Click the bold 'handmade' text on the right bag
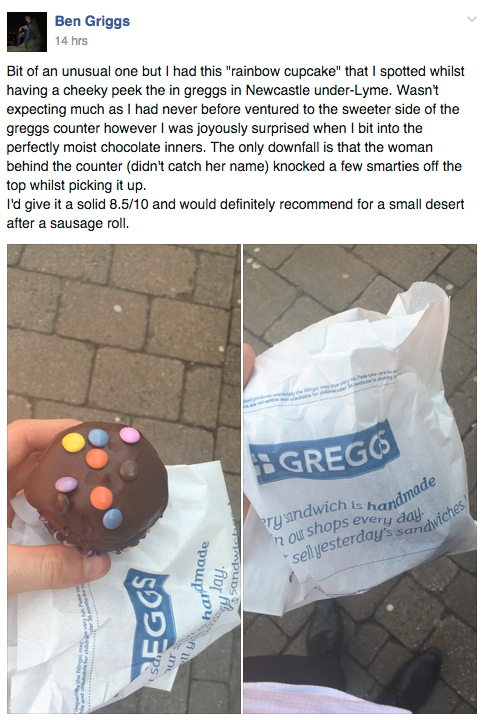Screen dimensions: 484x720 click(402, 495)
